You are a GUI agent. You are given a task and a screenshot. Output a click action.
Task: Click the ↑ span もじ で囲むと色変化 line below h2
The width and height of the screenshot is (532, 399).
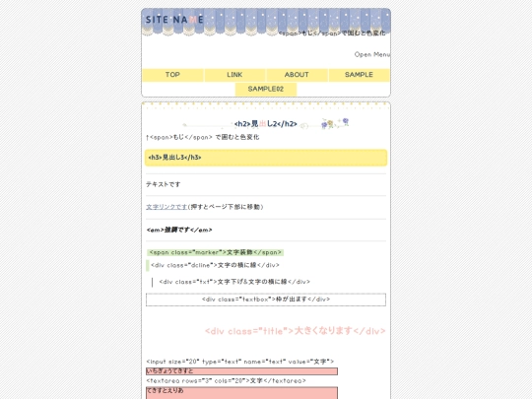[203, 137]
